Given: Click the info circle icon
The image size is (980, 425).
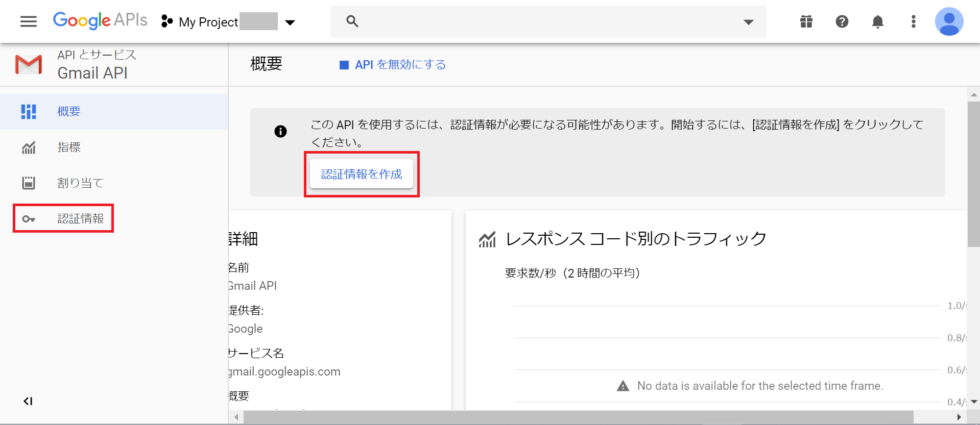Looking at the screenshot, I should coord(280,131).
